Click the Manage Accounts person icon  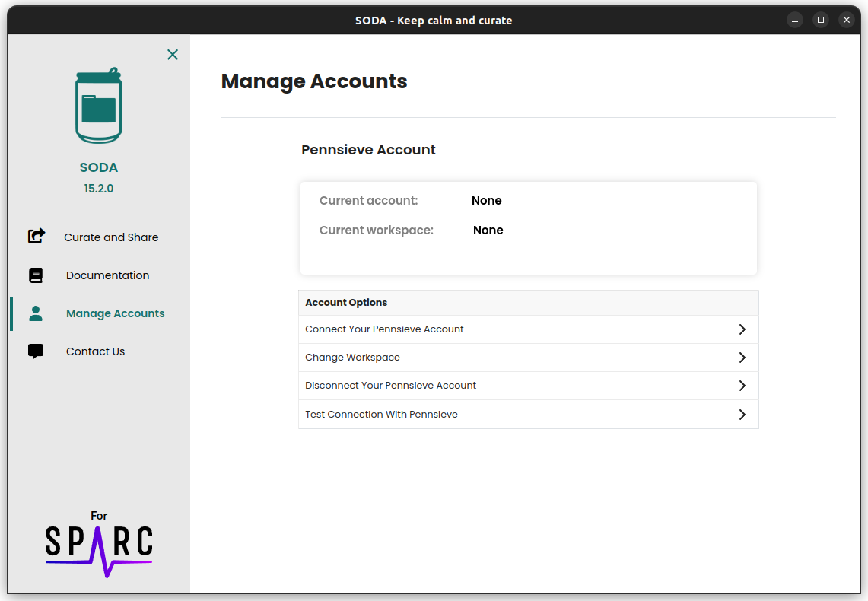coord(36,313)
